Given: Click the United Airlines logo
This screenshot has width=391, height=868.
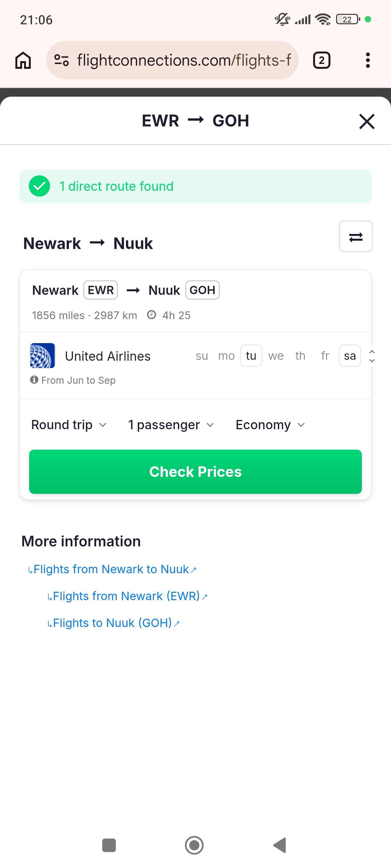Looking at the screenshot, I should [x=43, y=356].
